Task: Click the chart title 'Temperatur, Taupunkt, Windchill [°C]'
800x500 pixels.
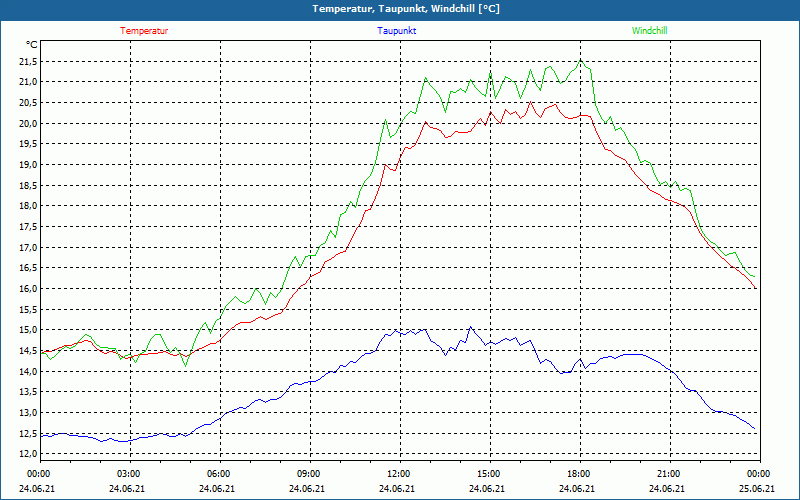Action: (406, 9)
